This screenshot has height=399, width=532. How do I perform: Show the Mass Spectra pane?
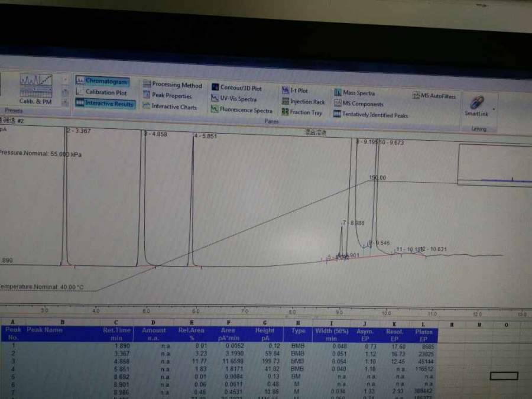pyautogui.click(x=355, y=93)
